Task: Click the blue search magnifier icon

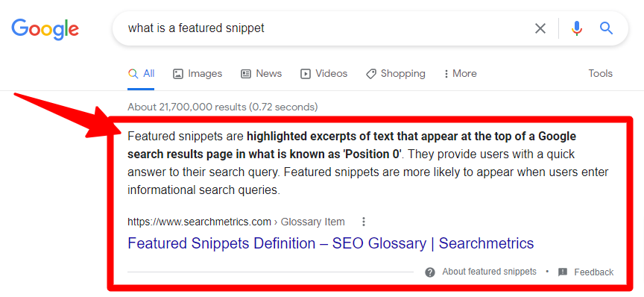Action: [x=606, y=28]
